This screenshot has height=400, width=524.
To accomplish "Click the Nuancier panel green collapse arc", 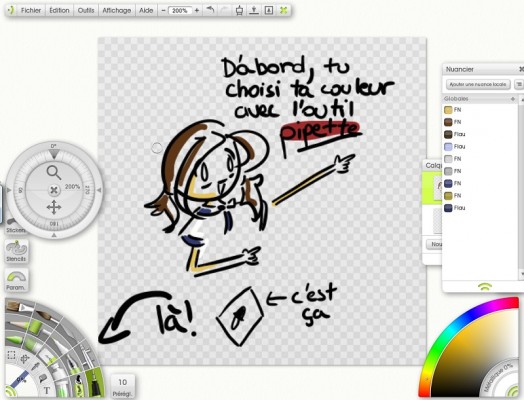I will [x=485, y=286].
